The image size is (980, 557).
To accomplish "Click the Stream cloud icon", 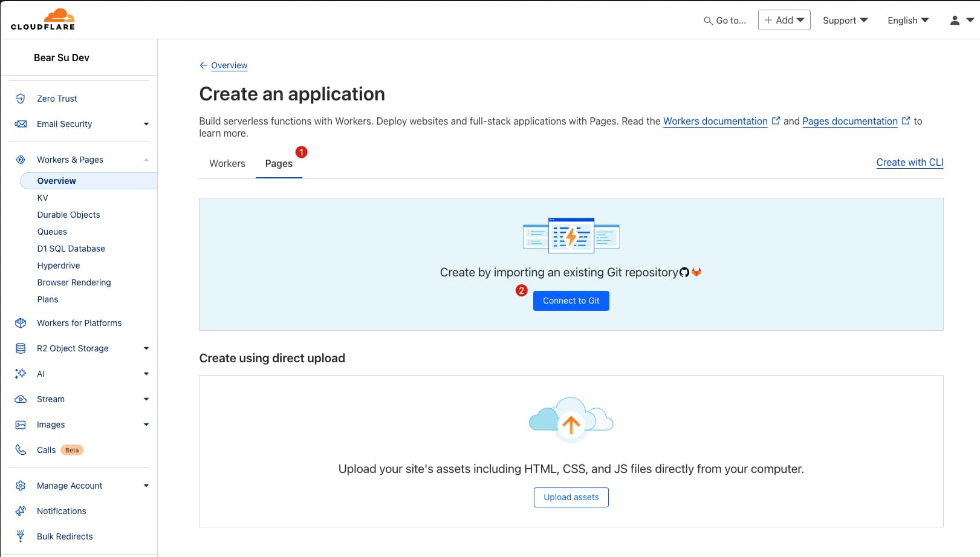I will pyautogui.click(x=21, y=399).
